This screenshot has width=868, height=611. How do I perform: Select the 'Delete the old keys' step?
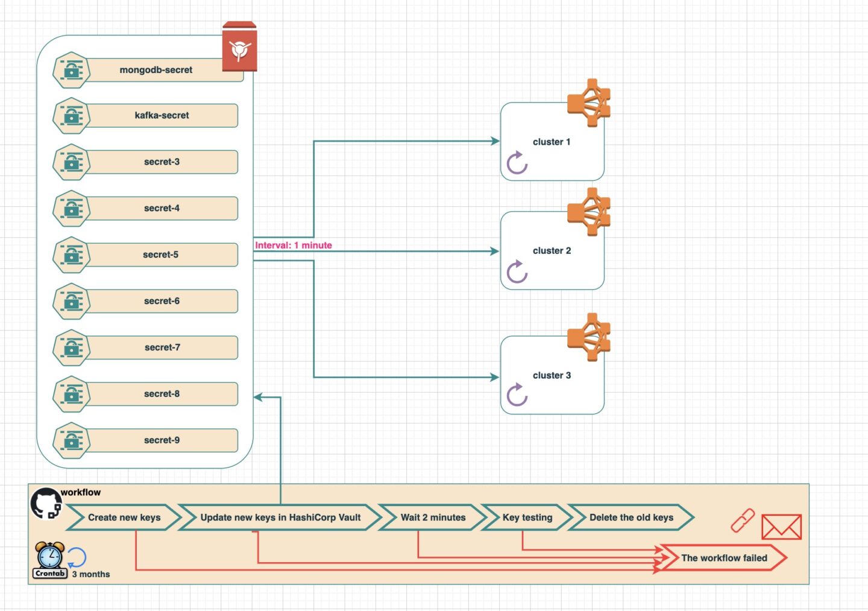631,518
